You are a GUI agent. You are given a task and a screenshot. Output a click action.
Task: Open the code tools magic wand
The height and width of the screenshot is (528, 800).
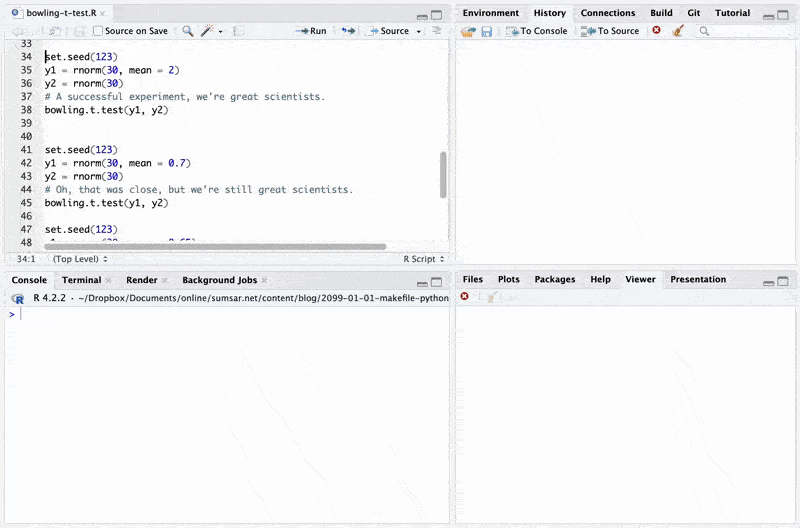pos(207,31)
